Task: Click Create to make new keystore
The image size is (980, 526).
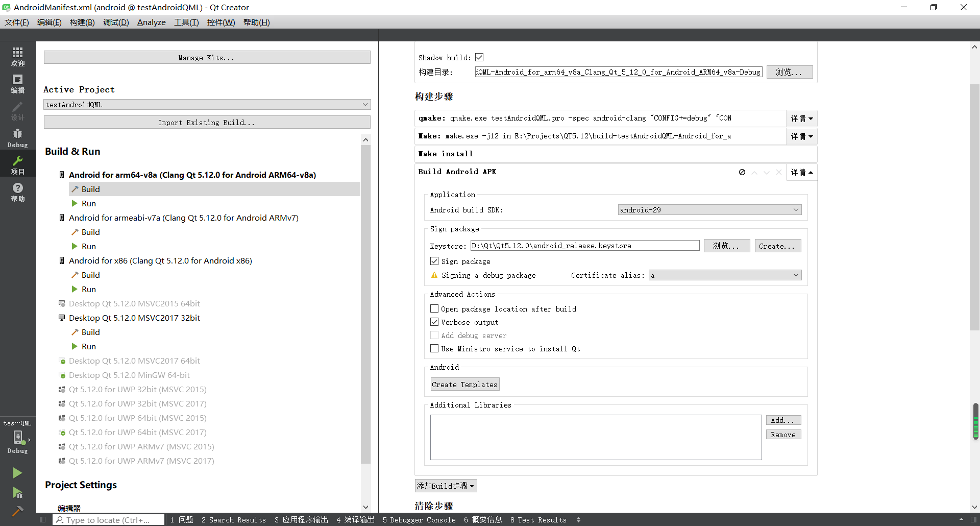Action: tap(777, 246)
